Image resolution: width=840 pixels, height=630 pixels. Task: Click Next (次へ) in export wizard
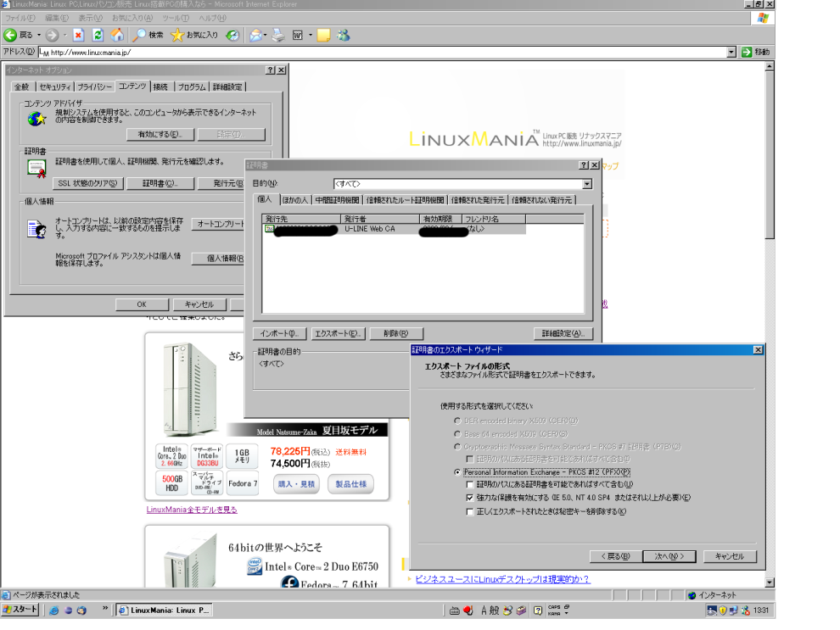(x=669, y=557)
